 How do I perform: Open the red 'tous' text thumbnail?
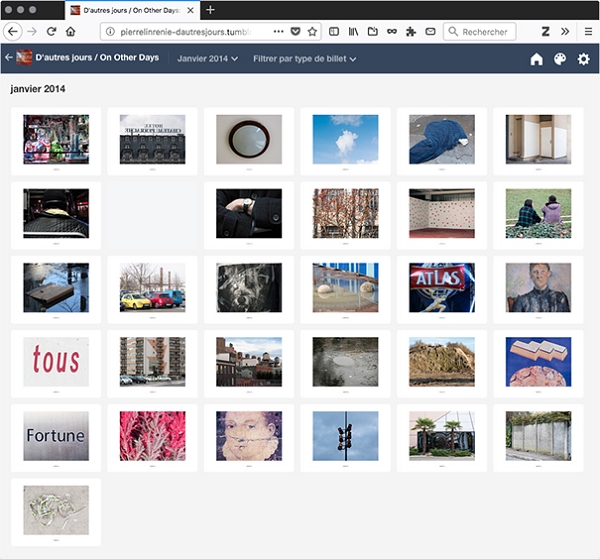click(x=56, y=360)
